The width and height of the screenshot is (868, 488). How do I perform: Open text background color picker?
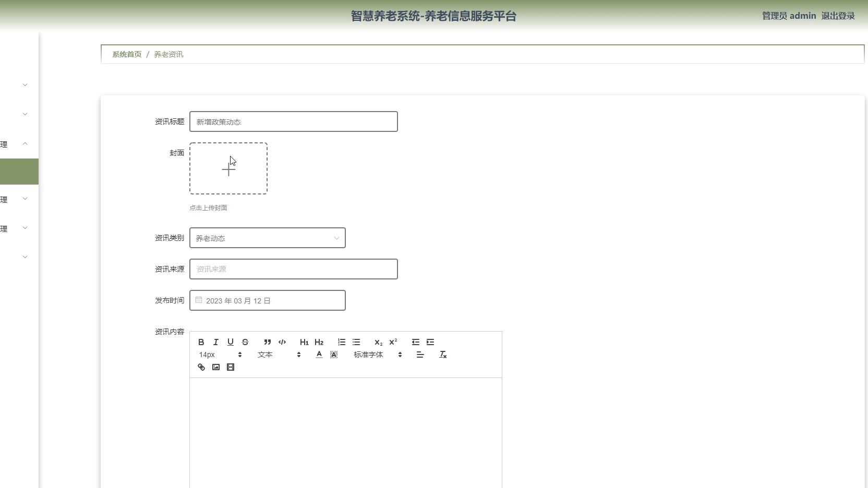coord(334,355)
